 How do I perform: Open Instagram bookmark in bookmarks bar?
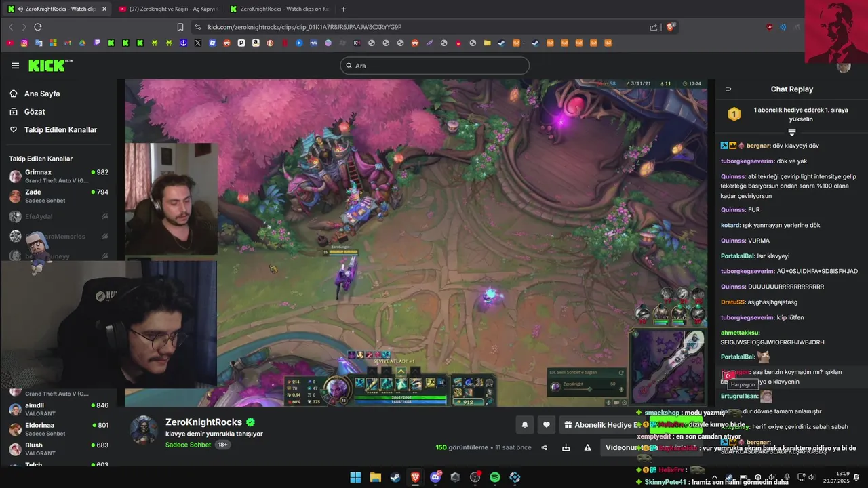pyautogui.click(x=24, y=43)
